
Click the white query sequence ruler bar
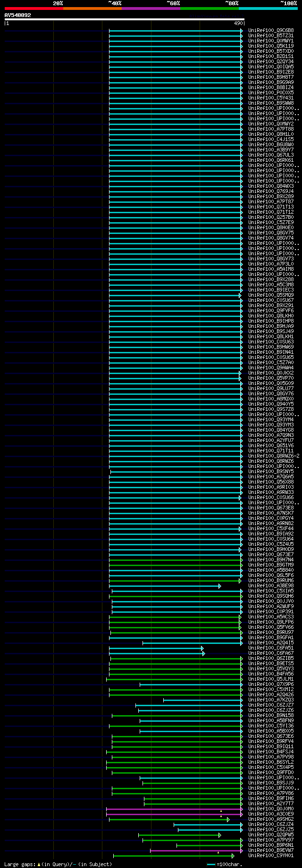(x=124, y=19)
